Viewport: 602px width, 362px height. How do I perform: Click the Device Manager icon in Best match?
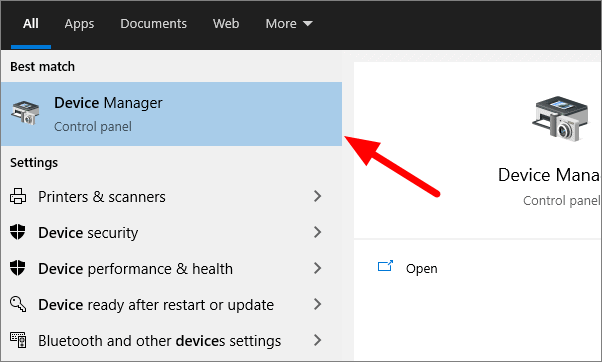[25, 113]
